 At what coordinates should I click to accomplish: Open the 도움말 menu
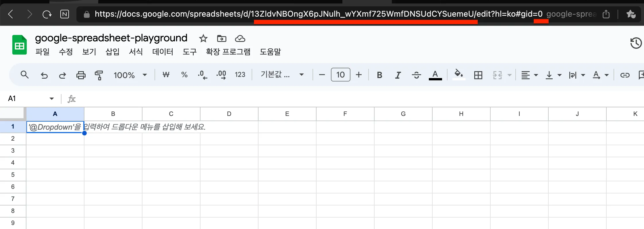coord(270,52)
